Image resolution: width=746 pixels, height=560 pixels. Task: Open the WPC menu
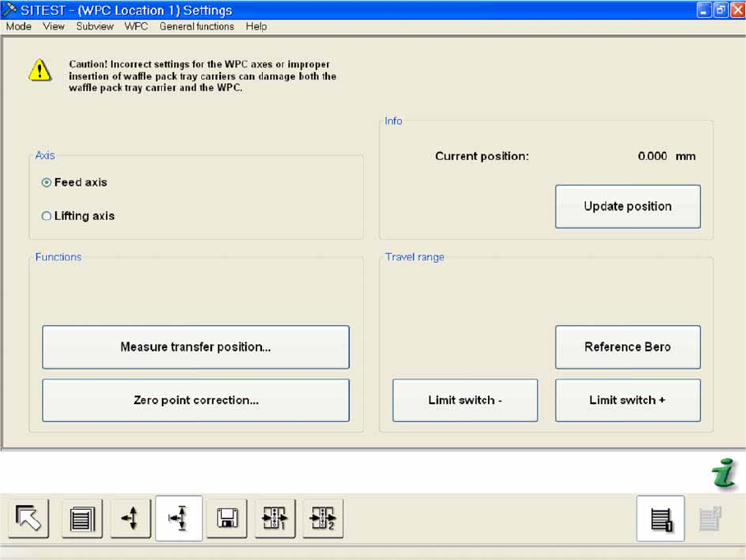136,26
